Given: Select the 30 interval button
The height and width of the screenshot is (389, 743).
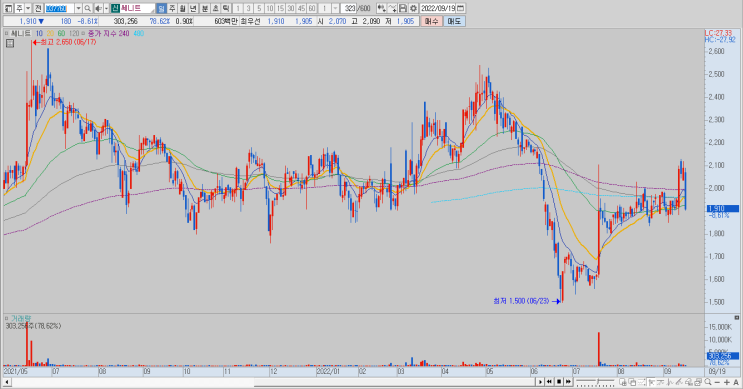Looking at the screenshot, I should (290, 9).
